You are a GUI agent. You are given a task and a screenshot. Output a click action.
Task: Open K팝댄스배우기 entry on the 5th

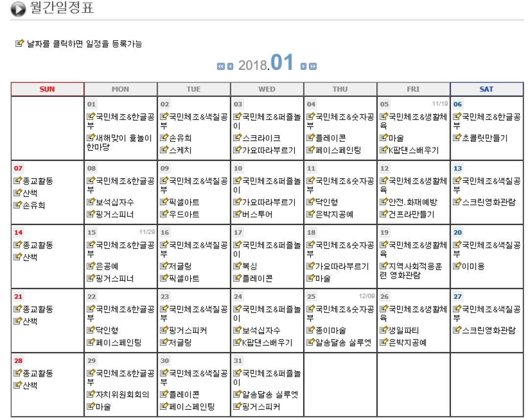(x=414, y=150)
